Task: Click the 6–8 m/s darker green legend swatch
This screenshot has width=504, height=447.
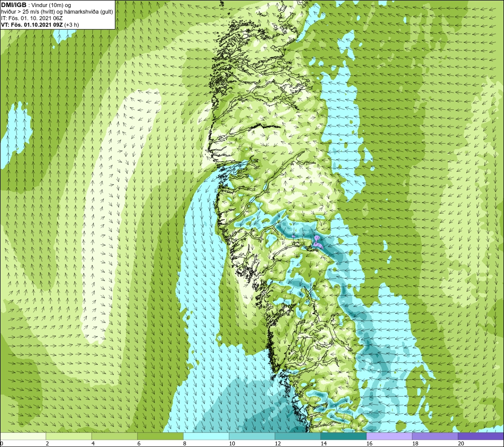Action: pyautogui.click(x=160, y=436)
